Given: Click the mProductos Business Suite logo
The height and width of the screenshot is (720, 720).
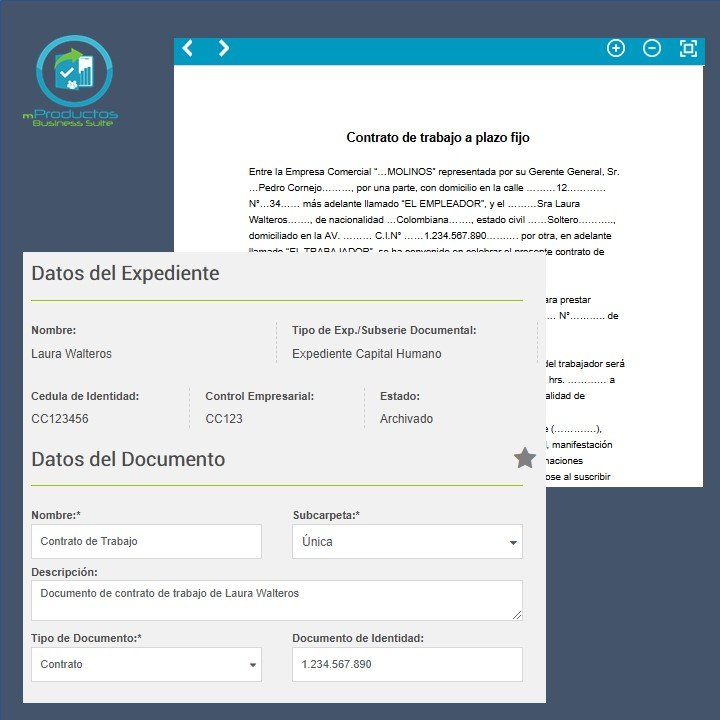Looking at the screenshot, I should (73, 82).
